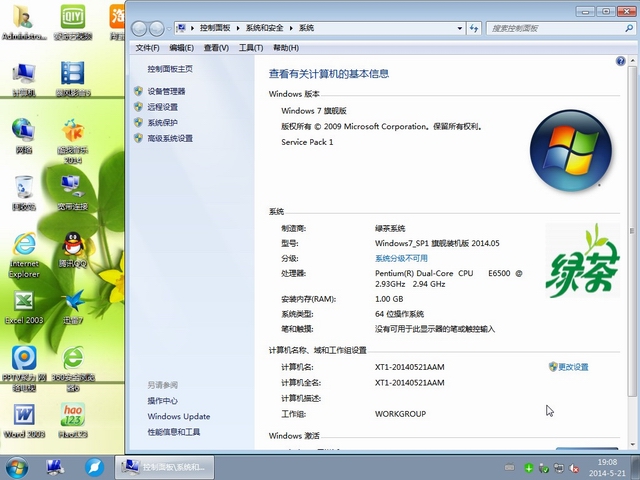
Task: Open Windows Update link
Action: point(179,416)
